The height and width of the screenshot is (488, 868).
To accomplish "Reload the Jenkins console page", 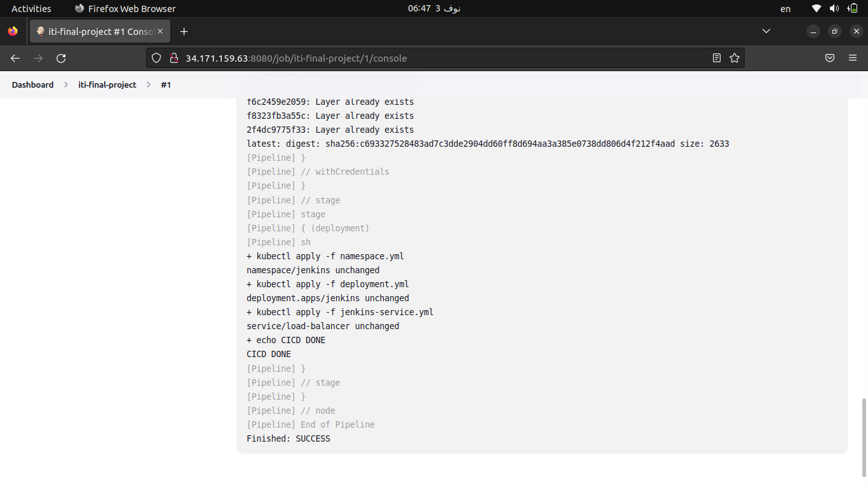I will (x=61, y=58).
